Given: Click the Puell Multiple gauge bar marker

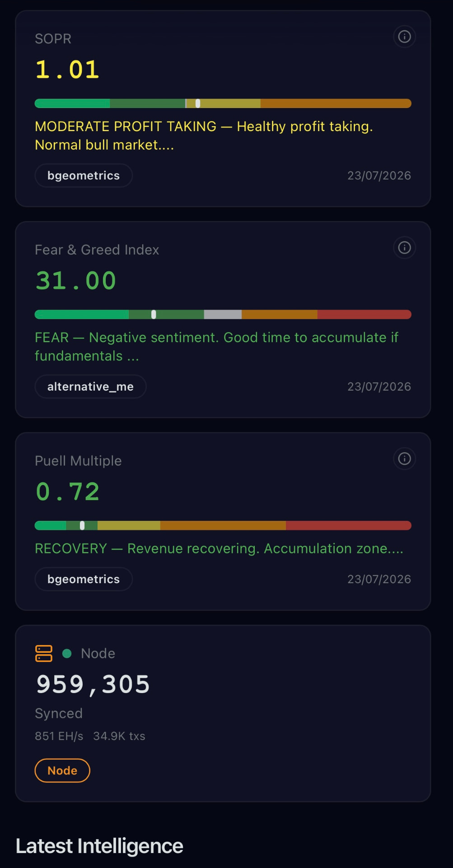Looking at the screenshot, I should click(82, 526).
